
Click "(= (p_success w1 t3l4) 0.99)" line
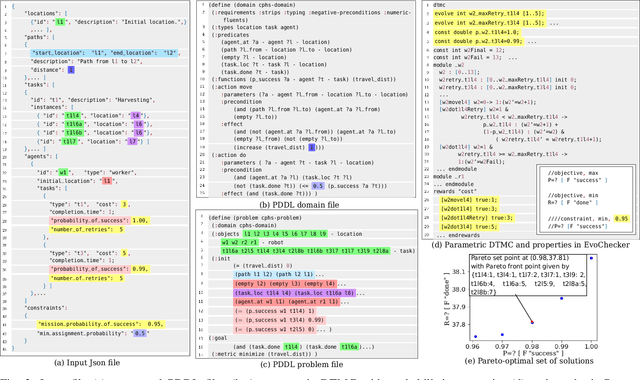pos(280,320)
